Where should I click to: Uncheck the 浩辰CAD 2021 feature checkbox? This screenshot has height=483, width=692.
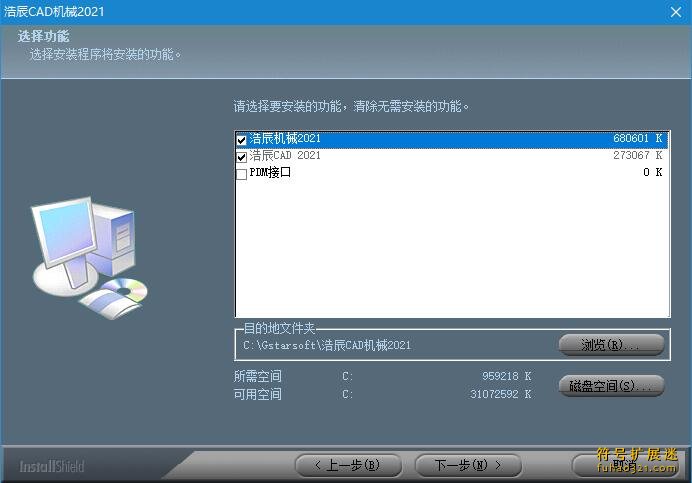[x=241, y=157]
